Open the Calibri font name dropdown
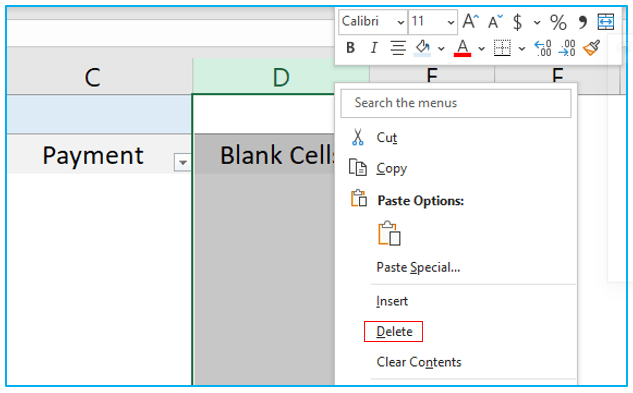This screenshot has width=633, height=393. 400,22
